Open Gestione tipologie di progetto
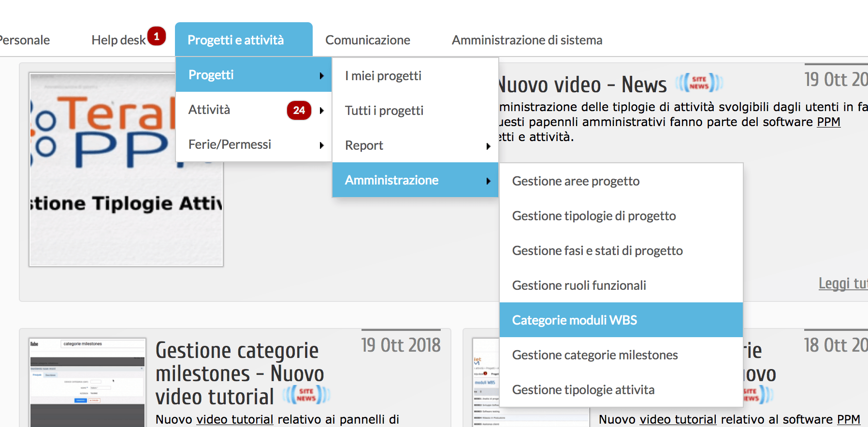 pyautogui.click(x=621, y=216)
